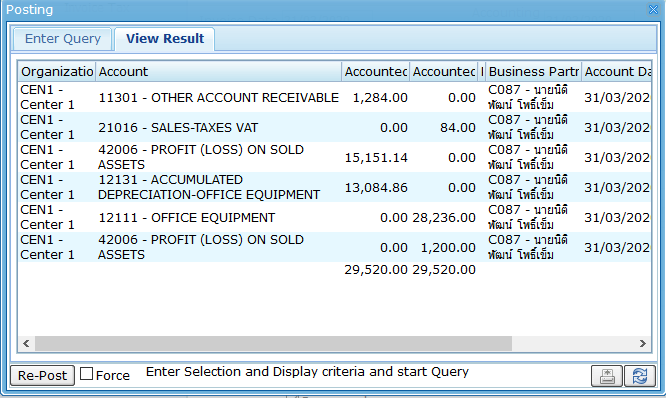The height and width of the screenshot is (398, 666).
Task: Click the left scroll arrow
Action: (26, 343)
